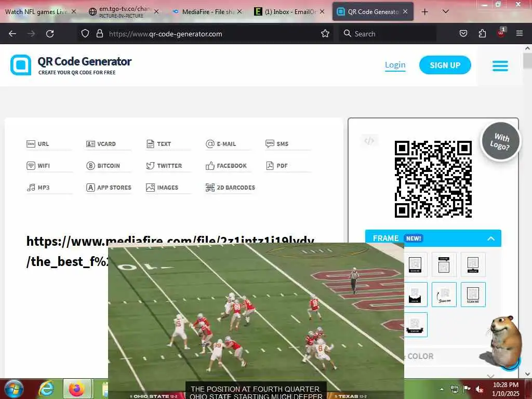Screen dimensions: 532x399
Task: Select the FACEBOOK QR code type
Action: pyautogui.click(x=226, y=166)
